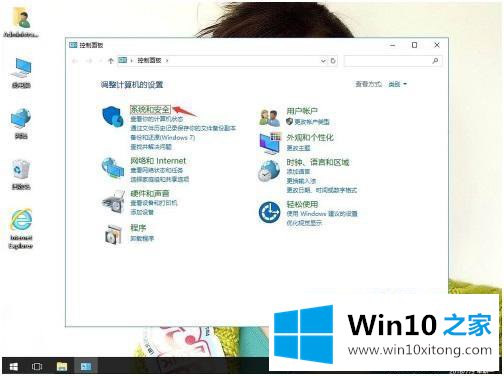Screen dimensions: 504x376
Task: Click the Control Panel title bar icon
Action: tap(73, 45)
